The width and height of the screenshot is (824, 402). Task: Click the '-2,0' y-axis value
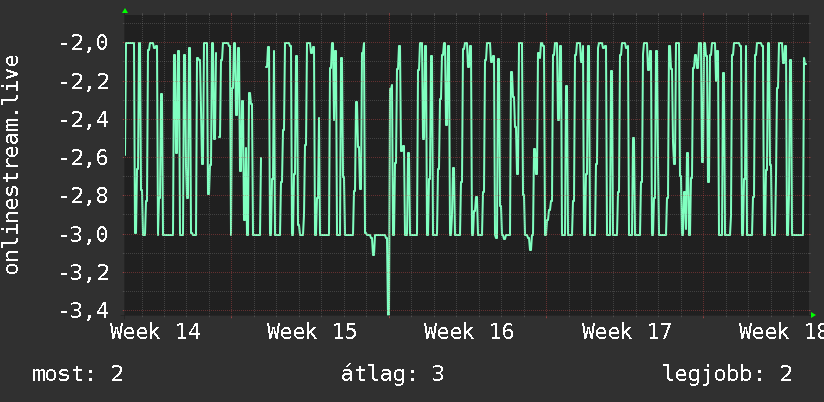84,43
